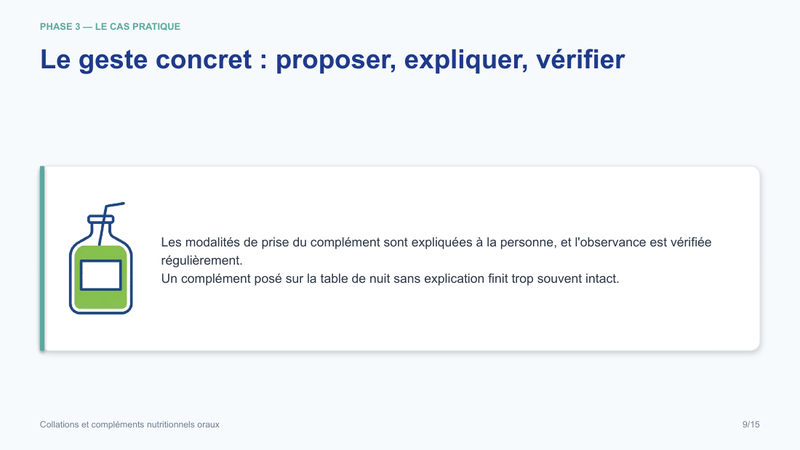
Task: Click the sentence 'Un complément posé sur la table'
Action: click(390, 279)
